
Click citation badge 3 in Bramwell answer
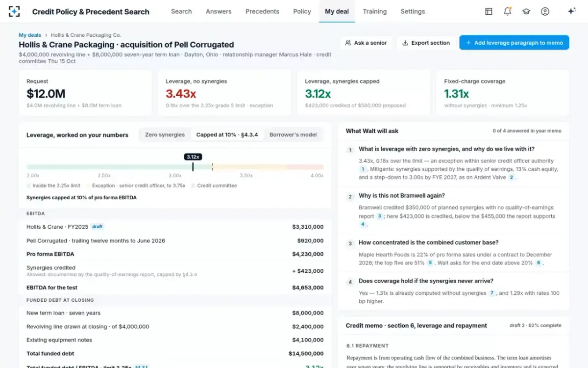point(379,216)
